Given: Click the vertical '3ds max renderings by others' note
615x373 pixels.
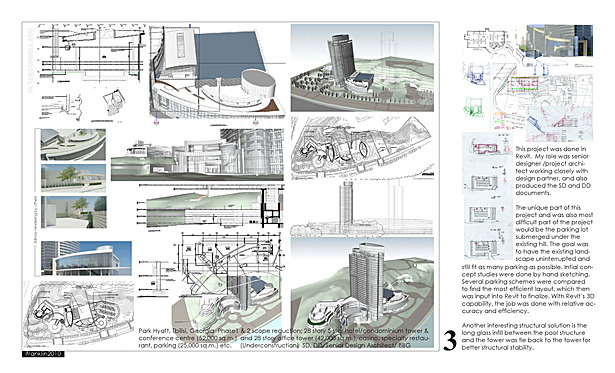Looking at the screenshot, I should tap(36, 220).
